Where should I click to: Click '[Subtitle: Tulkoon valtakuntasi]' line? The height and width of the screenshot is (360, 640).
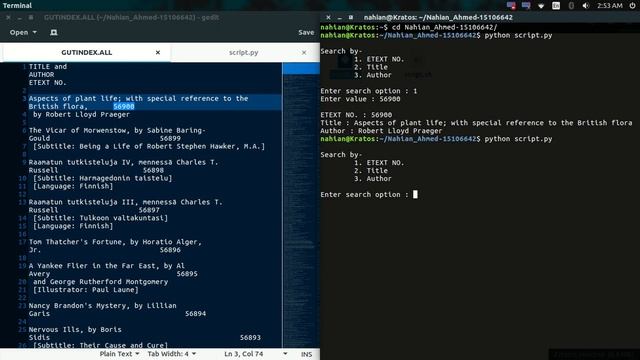100,218
